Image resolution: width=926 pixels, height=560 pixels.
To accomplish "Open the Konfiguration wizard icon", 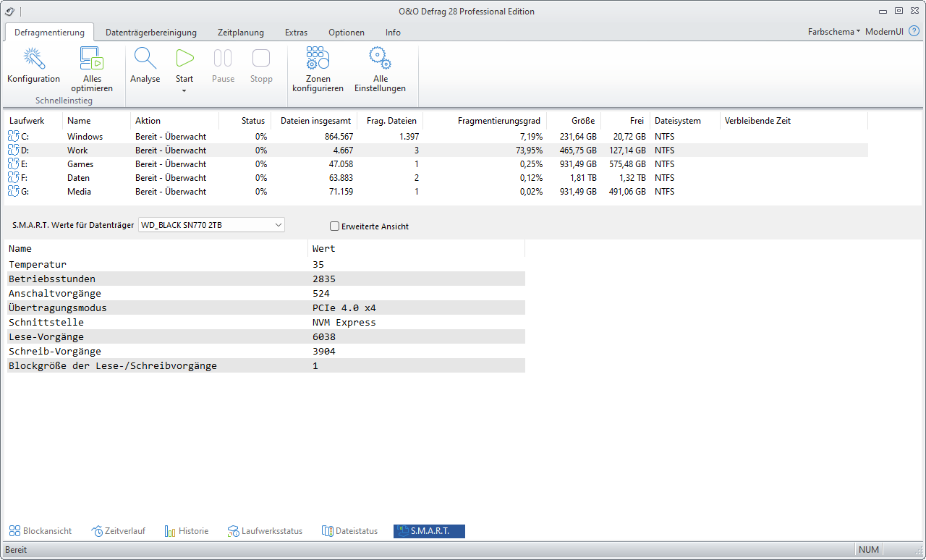I will (x=33, y=59).
